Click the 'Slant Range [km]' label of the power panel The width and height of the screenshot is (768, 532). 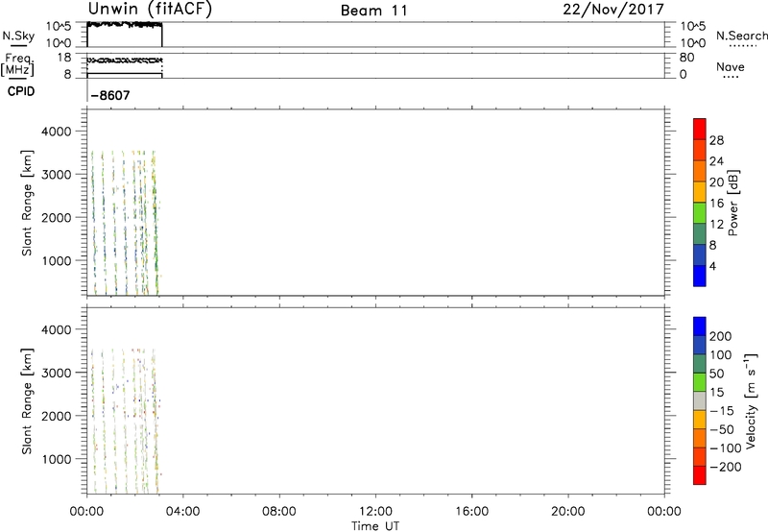(27, 203)
